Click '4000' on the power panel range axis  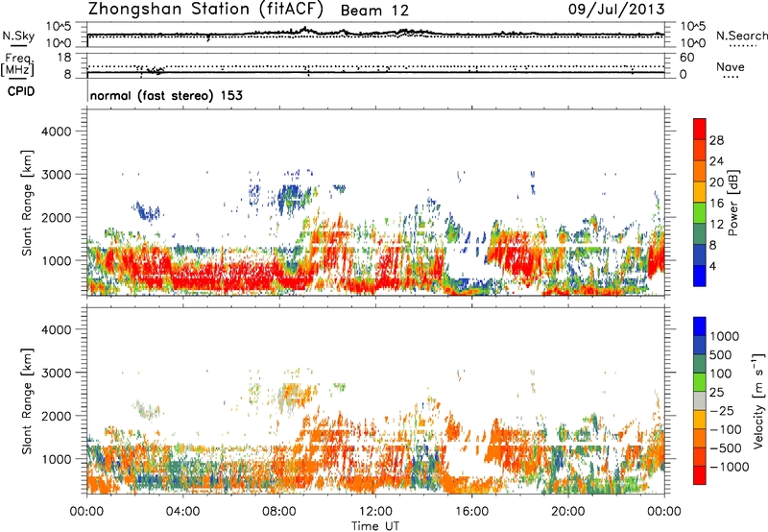pos(56,132)
